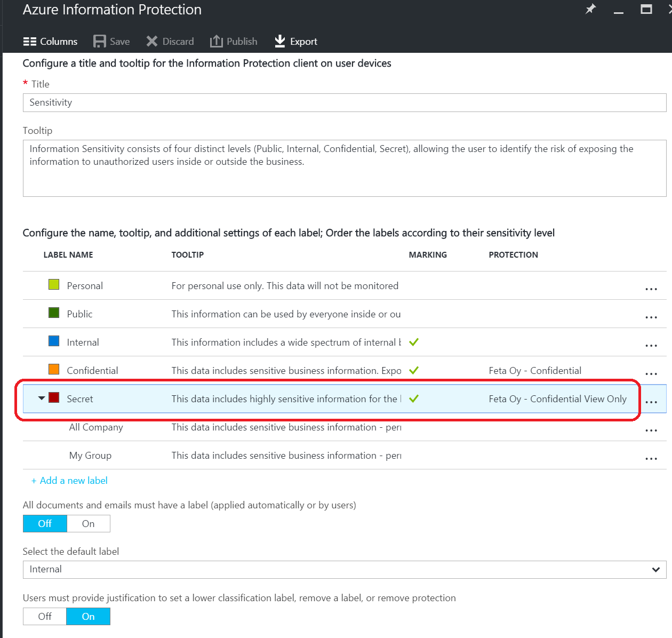Turn off the lower classification justification requirement
This screenshot has width=672, height=638.
[x=44, y=616]
